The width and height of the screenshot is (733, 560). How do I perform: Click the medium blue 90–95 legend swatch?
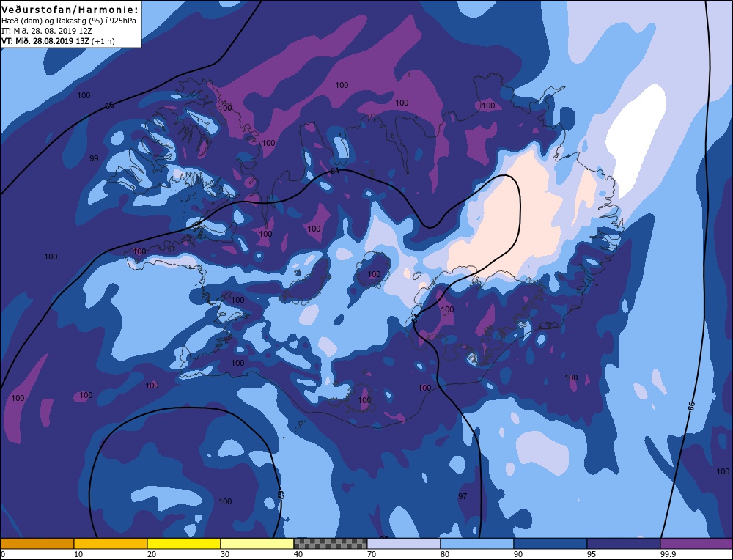pos(550,544)
